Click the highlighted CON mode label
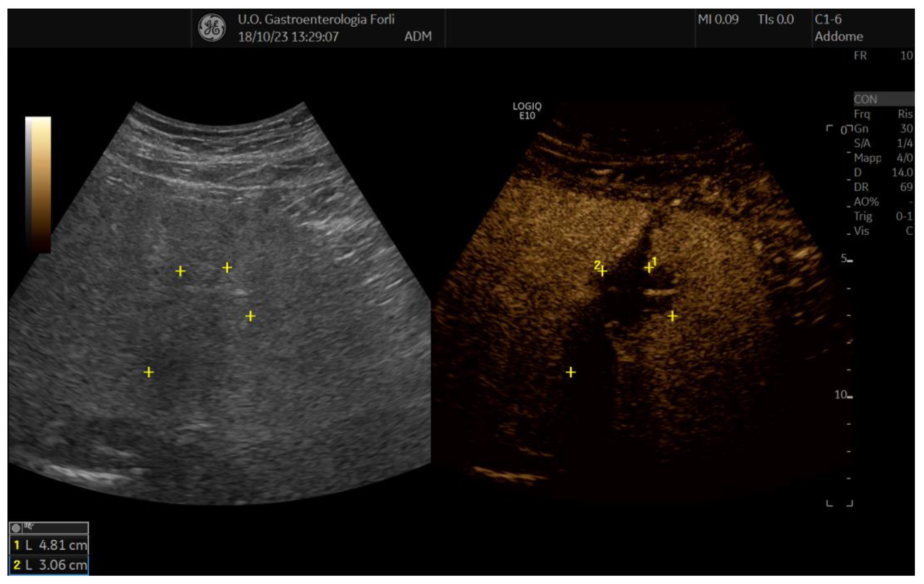The height and width of the screenshot is (584, 924). [x=866, y=99]
